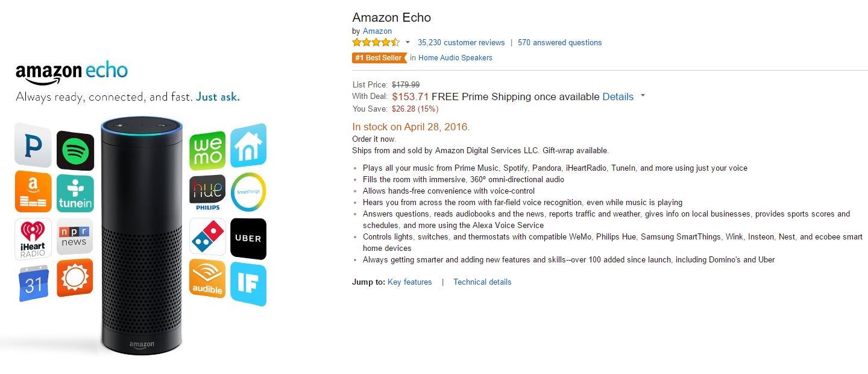Click the Pandora app icon
This screenshot has width=868, height=374.
(x=33, y=145)
